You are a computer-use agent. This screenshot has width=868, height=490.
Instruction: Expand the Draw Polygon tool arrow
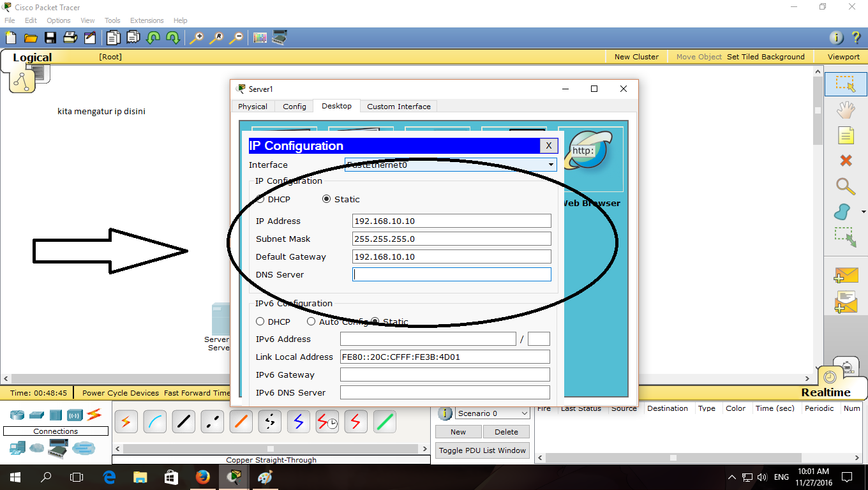[x=864, y=212]
